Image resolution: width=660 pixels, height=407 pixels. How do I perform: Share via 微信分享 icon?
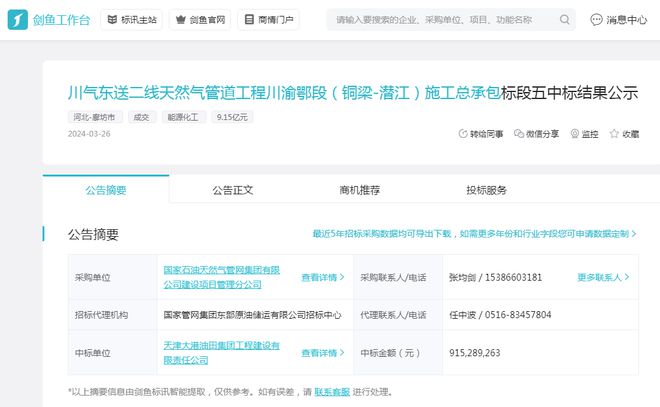[519, 134]
